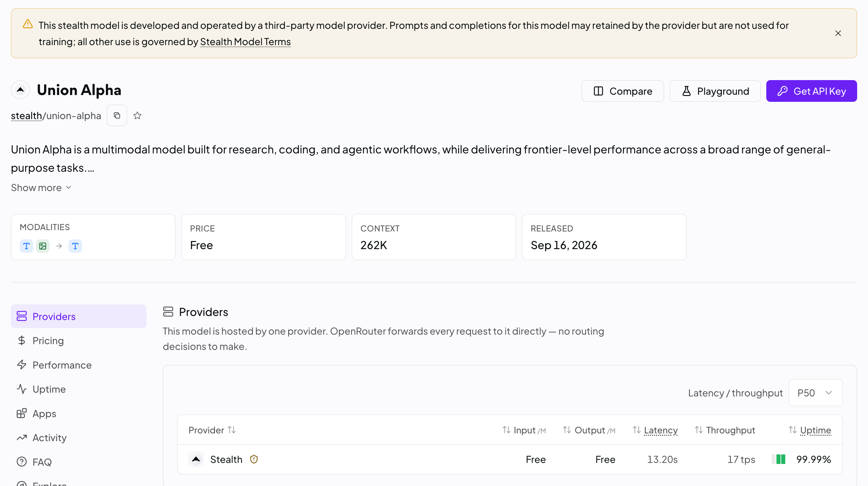Click the 262K context value

tap(374, 245)
